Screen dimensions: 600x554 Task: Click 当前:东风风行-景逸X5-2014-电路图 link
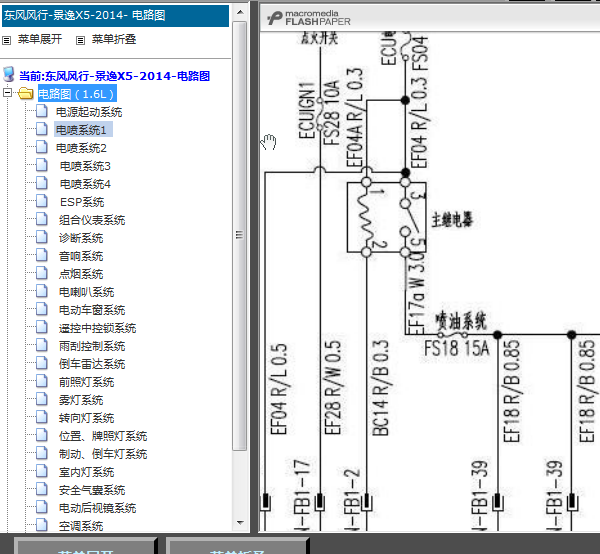pyautogui.click(x=114, y=76)
